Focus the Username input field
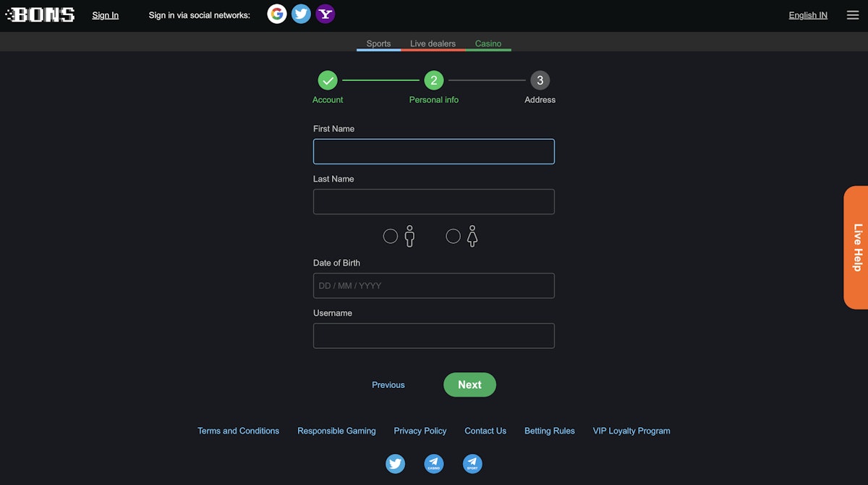The width and height of the screenshot is (868, 485). click(434, 336)
